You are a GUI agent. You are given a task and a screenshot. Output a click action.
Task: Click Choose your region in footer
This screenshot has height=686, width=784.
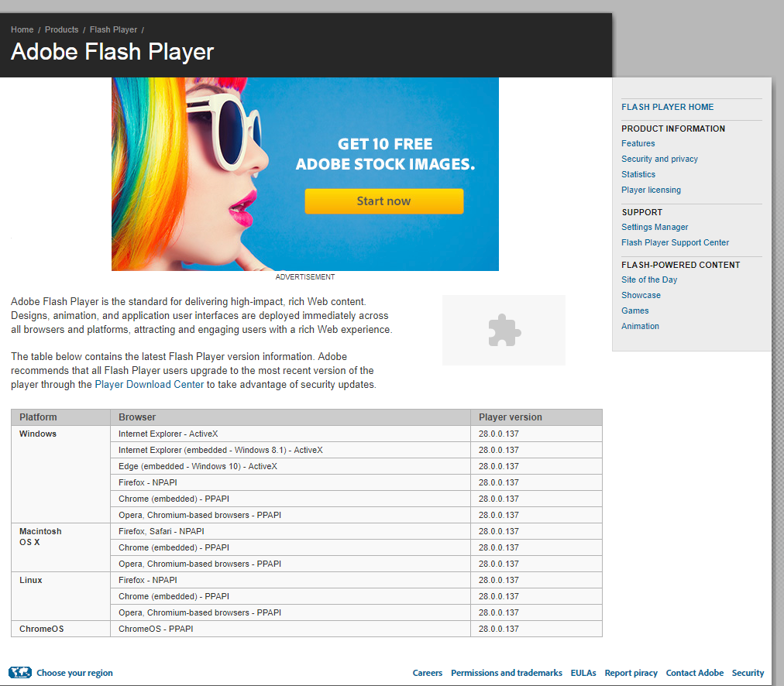pyautogui.click(x=74, y=673)
